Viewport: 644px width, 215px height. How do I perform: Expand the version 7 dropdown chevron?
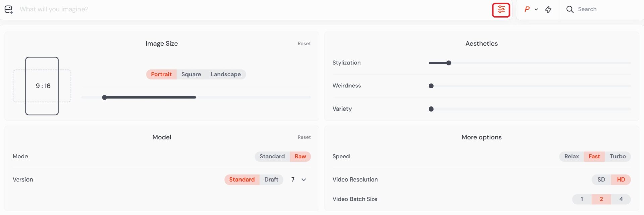[x=304, y=180]
